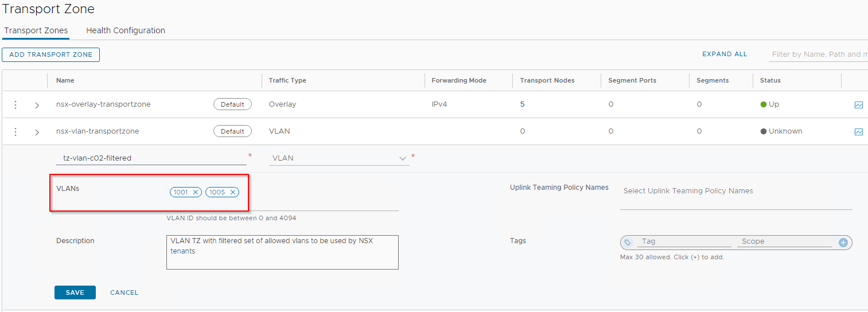Switch to the Health Configuration tab
Viewport: 868px width, 312px height.
126,30
